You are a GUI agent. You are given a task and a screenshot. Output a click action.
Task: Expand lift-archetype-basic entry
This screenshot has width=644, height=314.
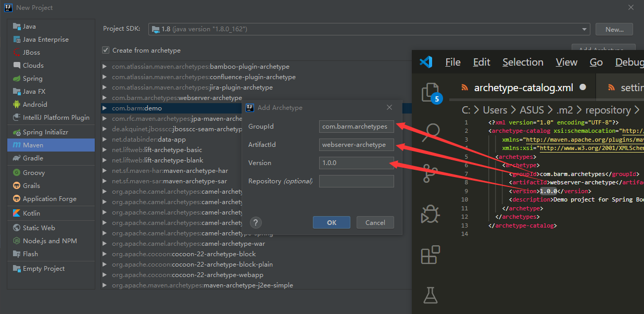(105, 150)
